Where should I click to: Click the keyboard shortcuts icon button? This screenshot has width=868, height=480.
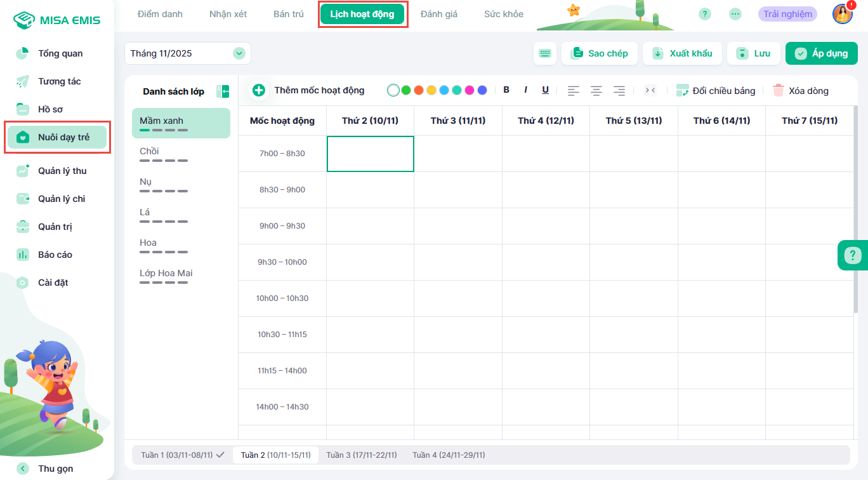click(x=545, y=53)
